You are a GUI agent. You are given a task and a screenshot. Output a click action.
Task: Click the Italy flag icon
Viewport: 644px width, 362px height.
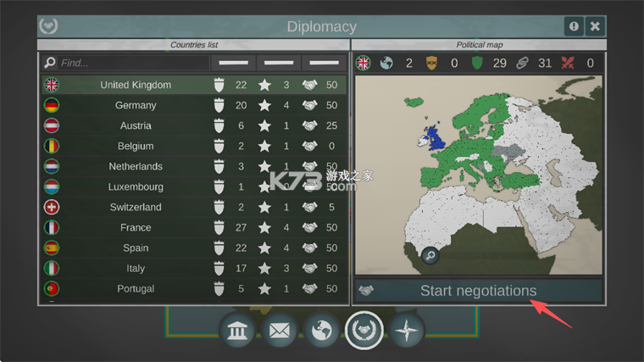(x=52, y=268)
